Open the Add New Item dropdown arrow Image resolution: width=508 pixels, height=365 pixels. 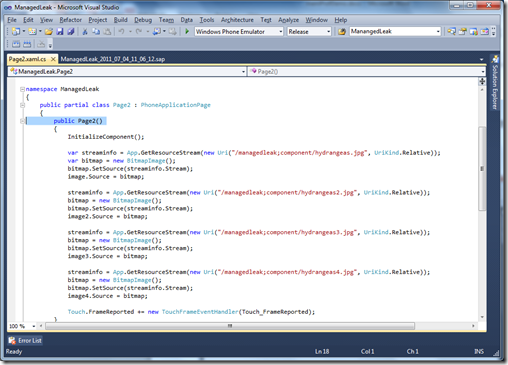coord(40,31)
